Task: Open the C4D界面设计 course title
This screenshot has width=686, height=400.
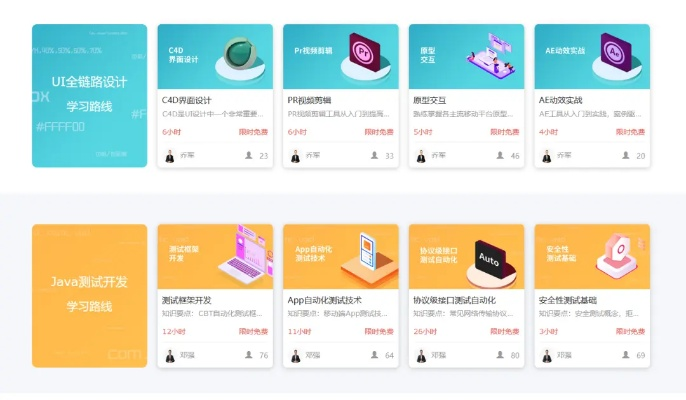Action: (186, 100)
